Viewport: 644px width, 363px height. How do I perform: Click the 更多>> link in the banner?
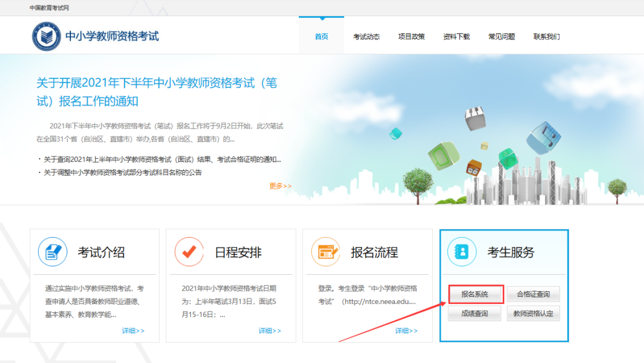pyautogui.click(x=280, y=186)
